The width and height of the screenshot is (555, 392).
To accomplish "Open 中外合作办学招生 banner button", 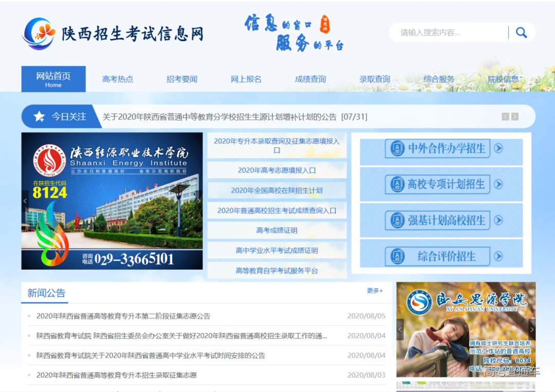I will [x=441, y=149].
